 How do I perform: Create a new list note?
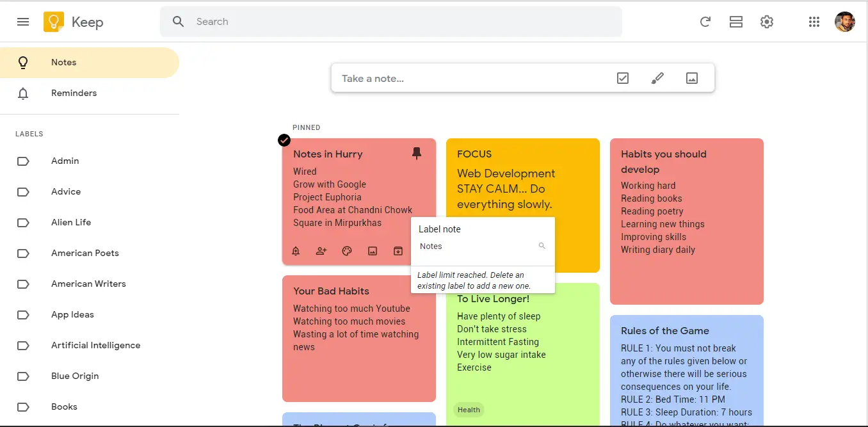[x=622, y=77]
